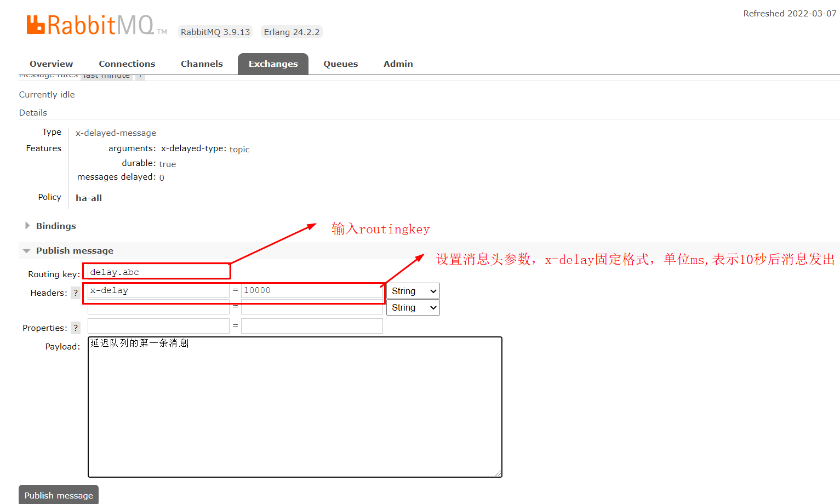Click the Properties name input field
The image size is (840, 504).
click(x=158, y=326)
